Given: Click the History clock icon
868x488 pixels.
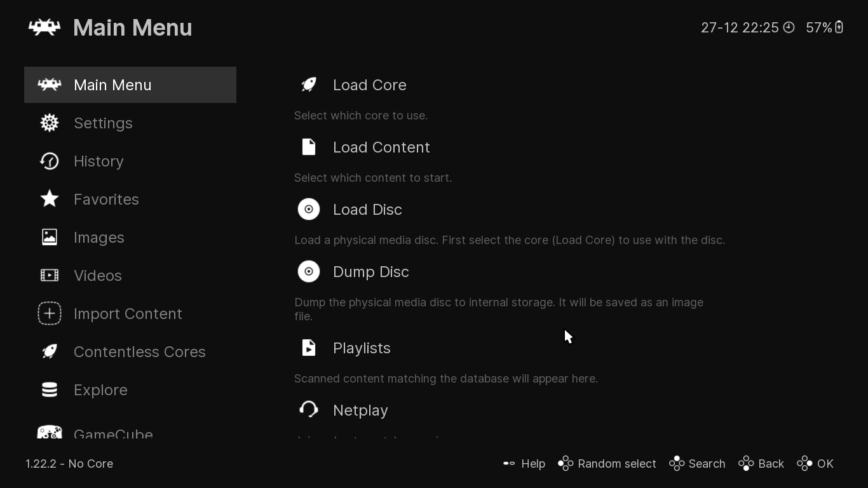Looking at the screenshot, I should click(50, 161).
